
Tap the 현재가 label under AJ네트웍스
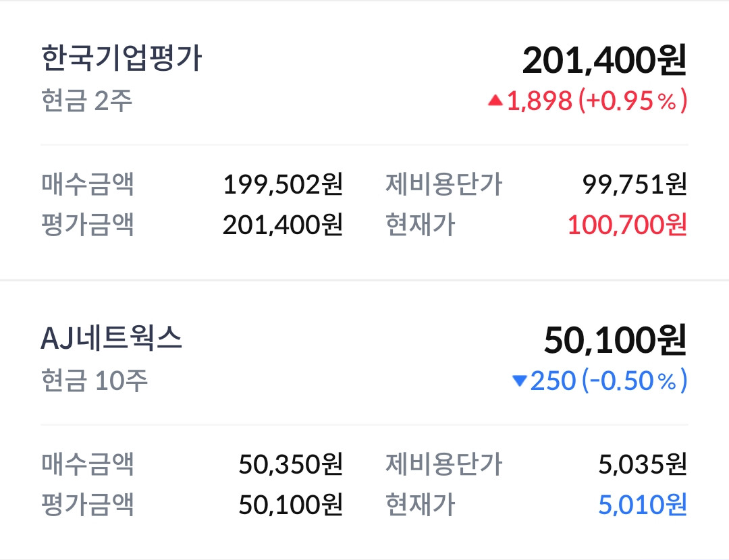[420, 504]
